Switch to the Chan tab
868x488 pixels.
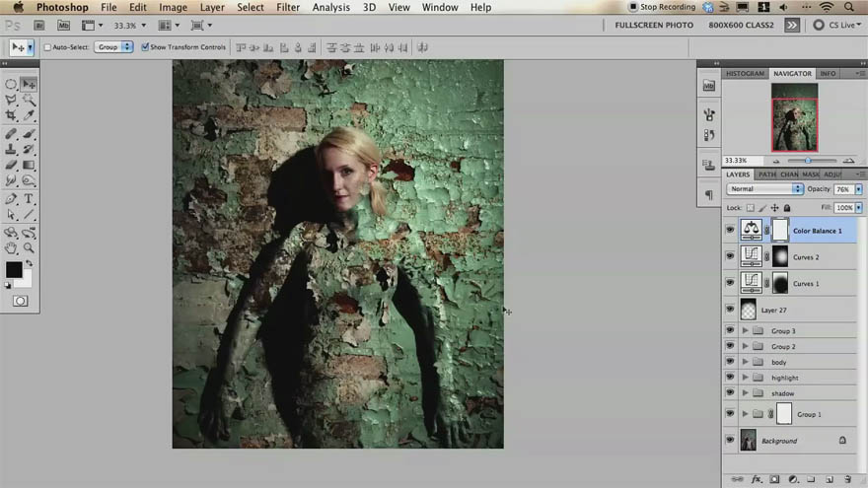click(x=789, y=174)
